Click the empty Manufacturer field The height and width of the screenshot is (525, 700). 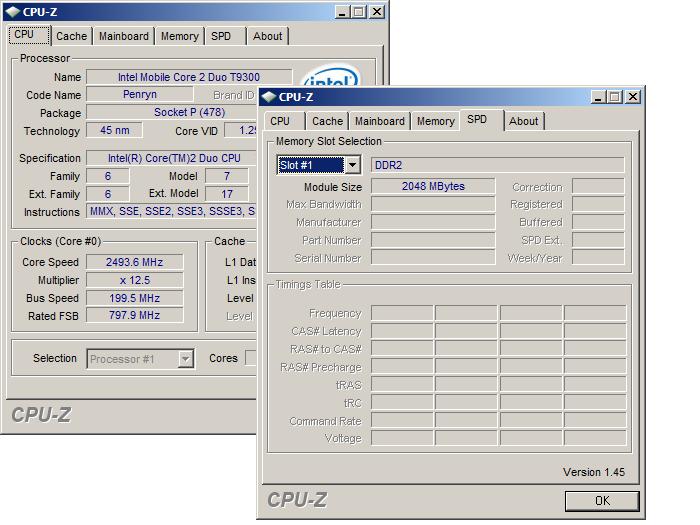tap(433, 222)
